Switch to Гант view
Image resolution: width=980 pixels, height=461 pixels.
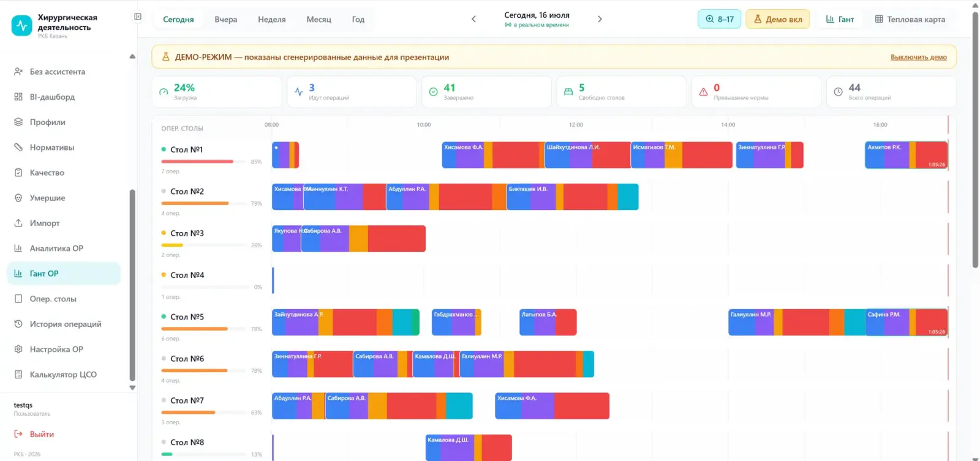[840, 19]
